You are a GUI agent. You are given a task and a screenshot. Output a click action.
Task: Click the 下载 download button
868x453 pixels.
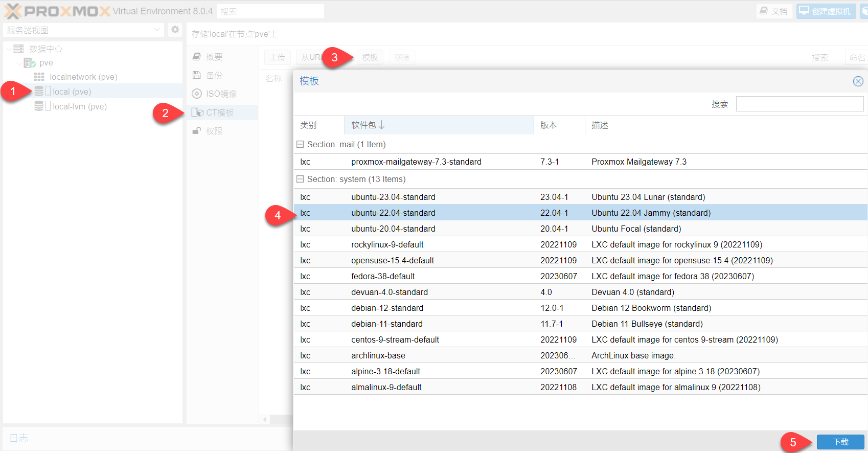click(x=840, y=442)
